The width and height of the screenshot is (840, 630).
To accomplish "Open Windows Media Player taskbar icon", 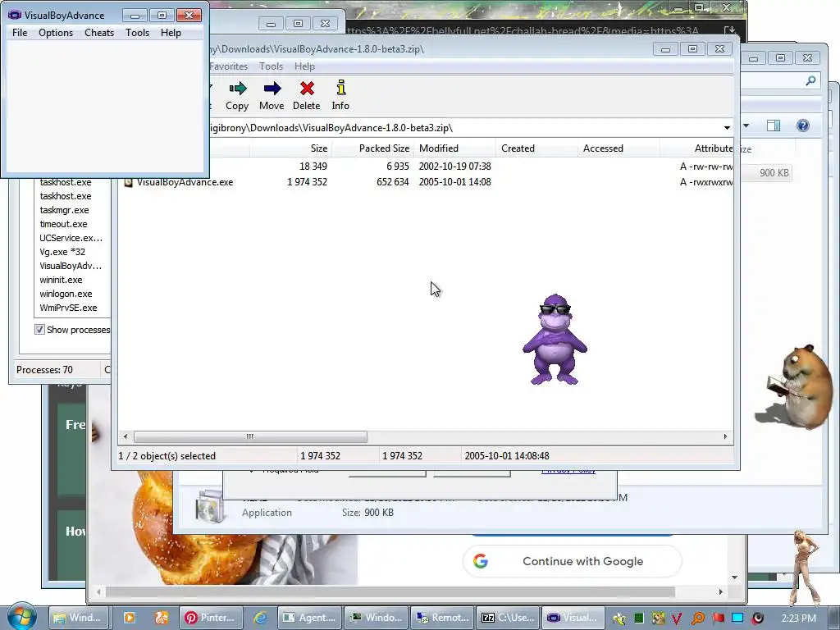I will click(x=129, y=618).
